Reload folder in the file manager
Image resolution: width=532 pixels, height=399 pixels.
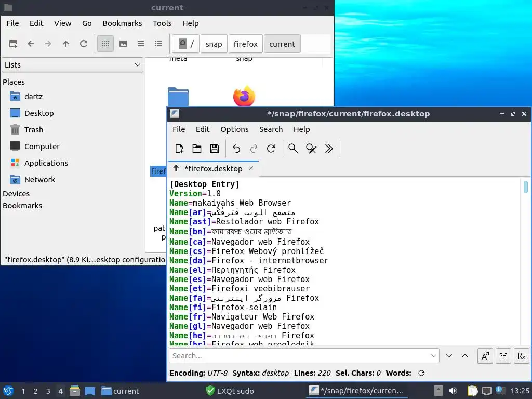(x=84, y=44)
